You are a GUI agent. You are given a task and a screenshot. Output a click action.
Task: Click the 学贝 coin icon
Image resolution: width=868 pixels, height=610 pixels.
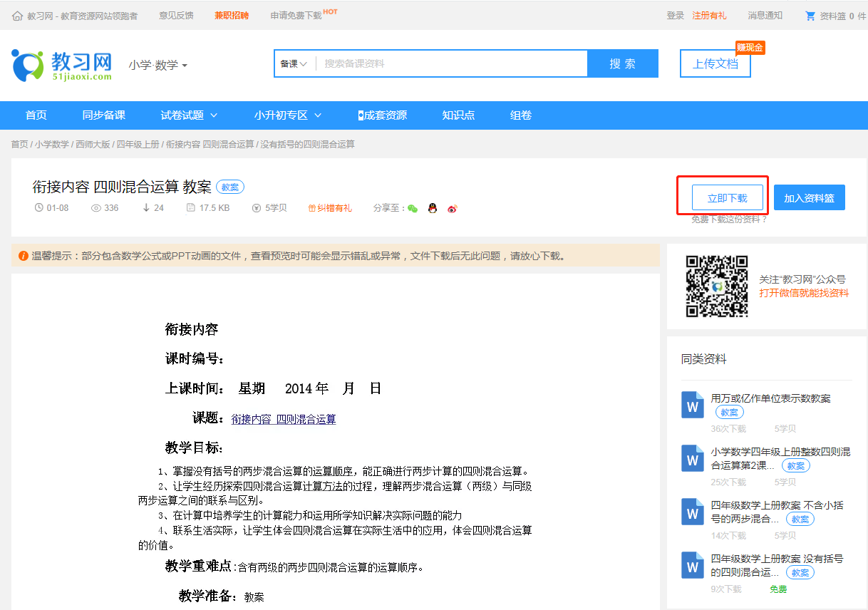point(257,208)
